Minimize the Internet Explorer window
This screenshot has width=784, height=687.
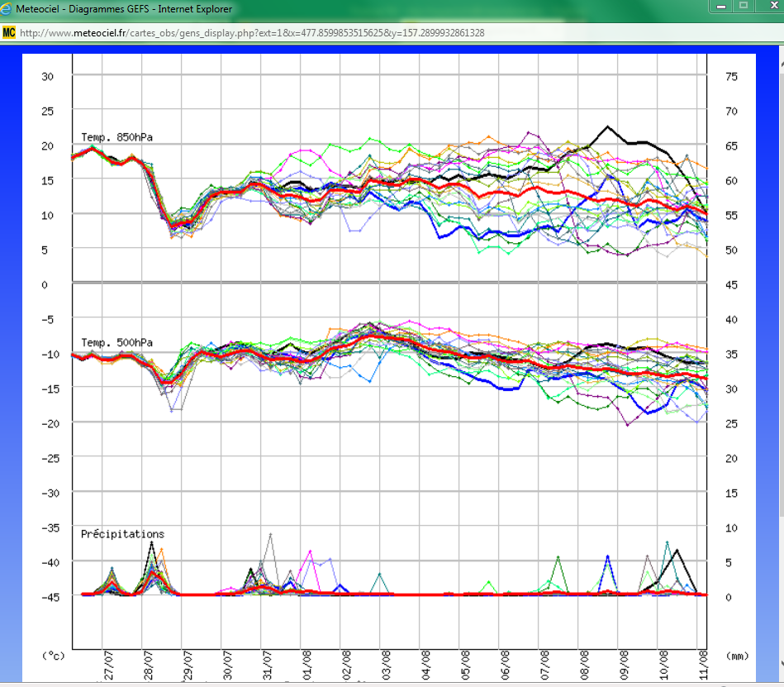coord(721,6)
